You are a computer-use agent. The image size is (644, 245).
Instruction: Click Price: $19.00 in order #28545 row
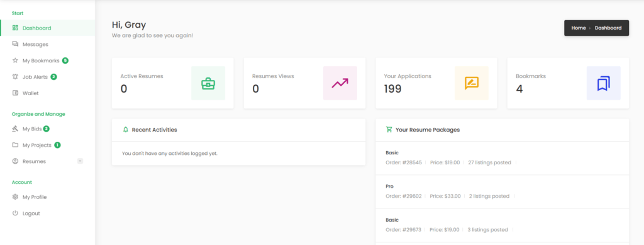445,162
